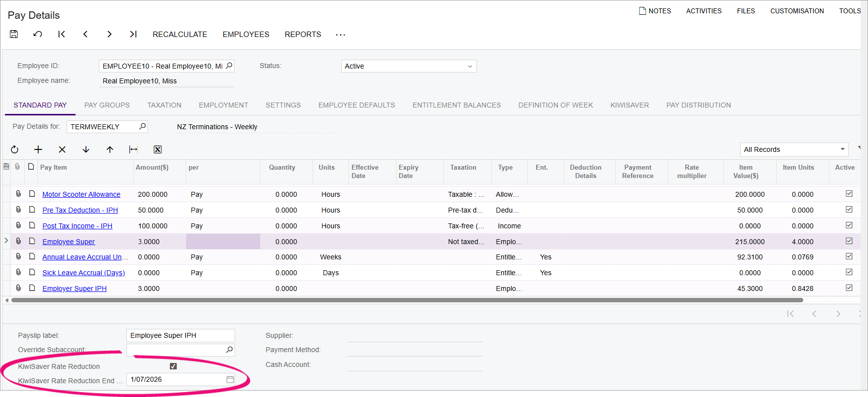
Task: Switch to the KiwiSaver tab
Action: tap(630, 105)
